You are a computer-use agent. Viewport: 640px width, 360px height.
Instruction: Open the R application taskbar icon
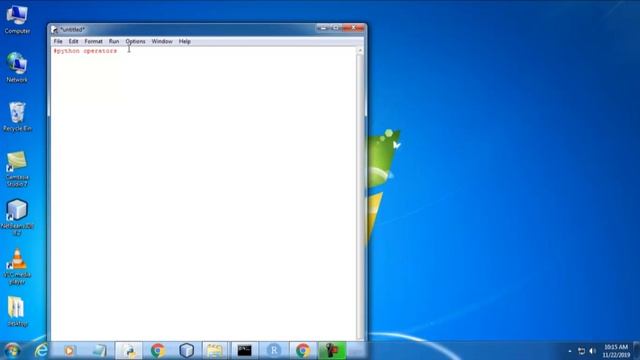274,350
